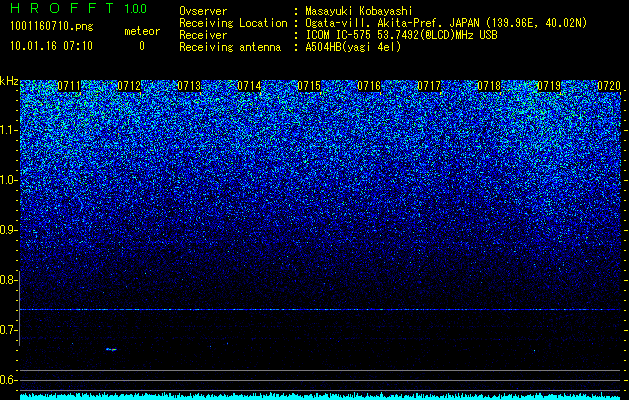Click the cyan signal-level bar at bottom

click(x=320, y=396)
